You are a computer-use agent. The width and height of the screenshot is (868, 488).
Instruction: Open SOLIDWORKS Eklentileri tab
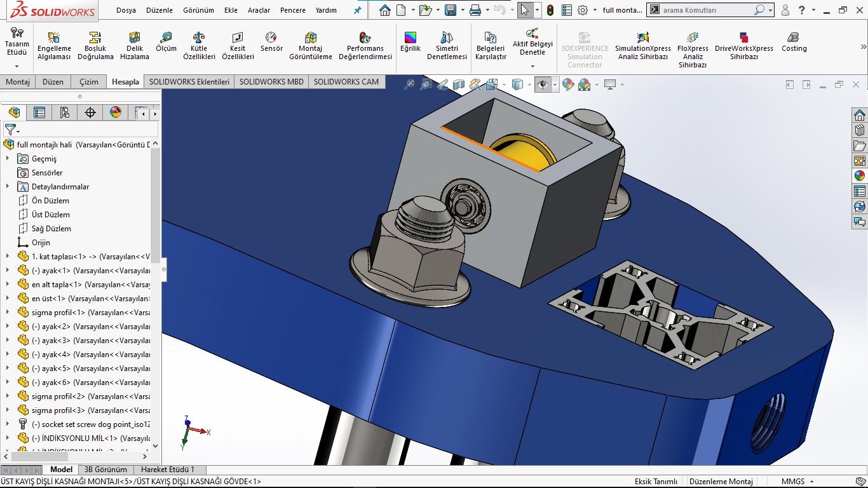[x=189, y=82]
